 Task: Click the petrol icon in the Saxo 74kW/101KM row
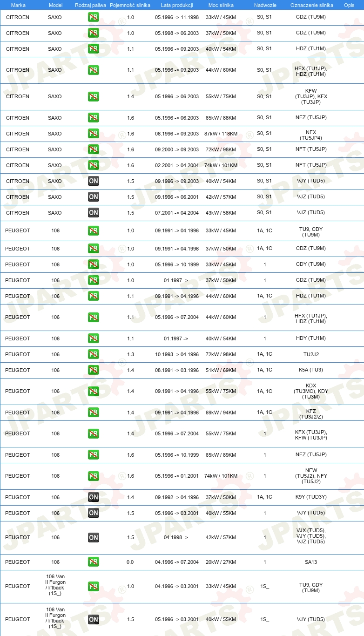(x=93, y=165)
